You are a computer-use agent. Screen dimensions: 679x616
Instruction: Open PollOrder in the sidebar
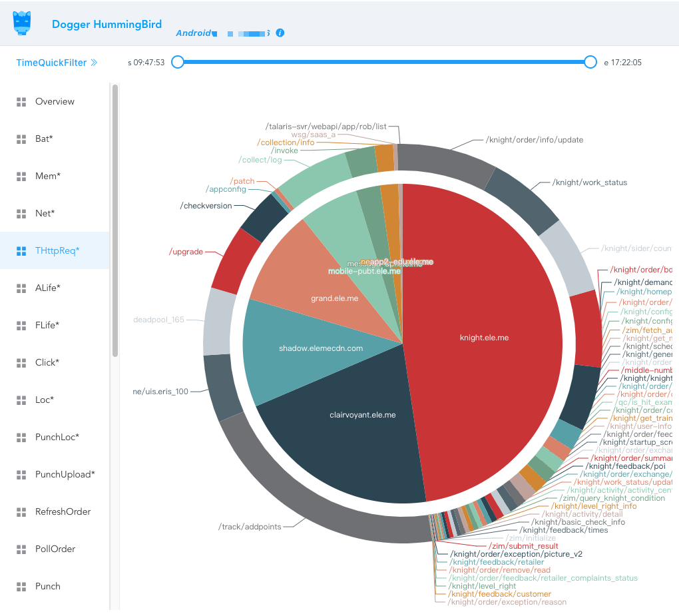pos(55,549)
